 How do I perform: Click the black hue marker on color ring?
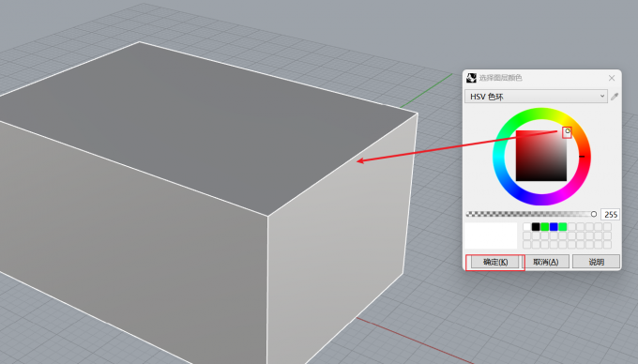582,157
